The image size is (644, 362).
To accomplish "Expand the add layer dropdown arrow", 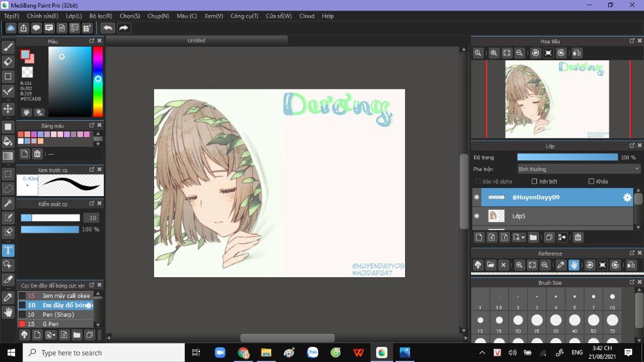I will pyautogui.click(x=523, y=238).
